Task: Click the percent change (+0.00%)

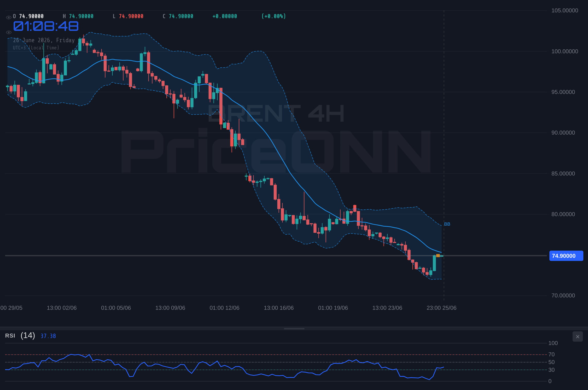Action: [x=274, y=16]
